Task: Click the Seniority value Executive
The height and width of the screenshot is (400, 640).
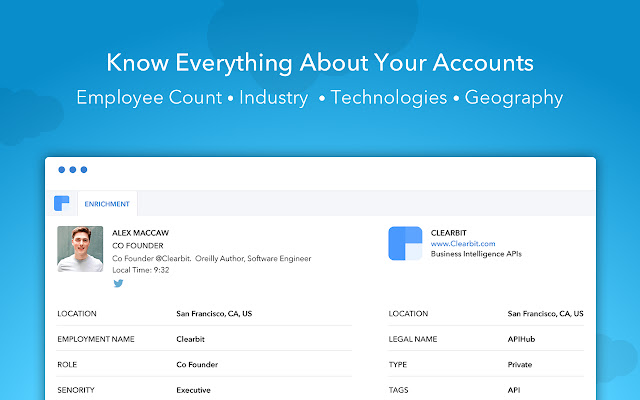Action: 194,390
